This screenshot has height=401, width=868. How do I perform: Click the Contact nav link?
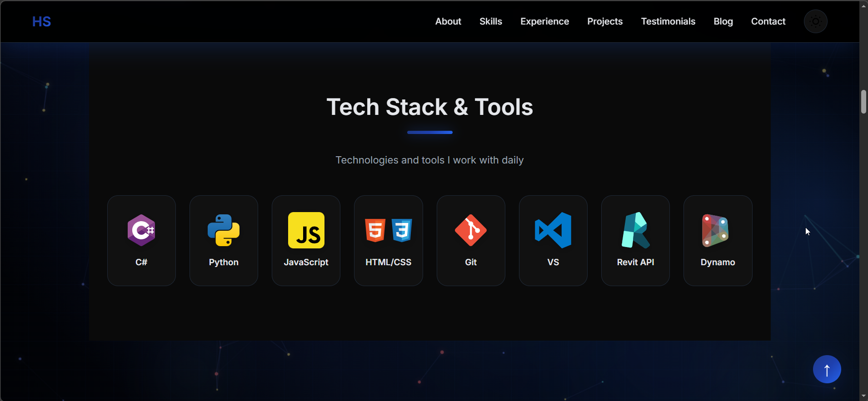[x=768, y=21]
